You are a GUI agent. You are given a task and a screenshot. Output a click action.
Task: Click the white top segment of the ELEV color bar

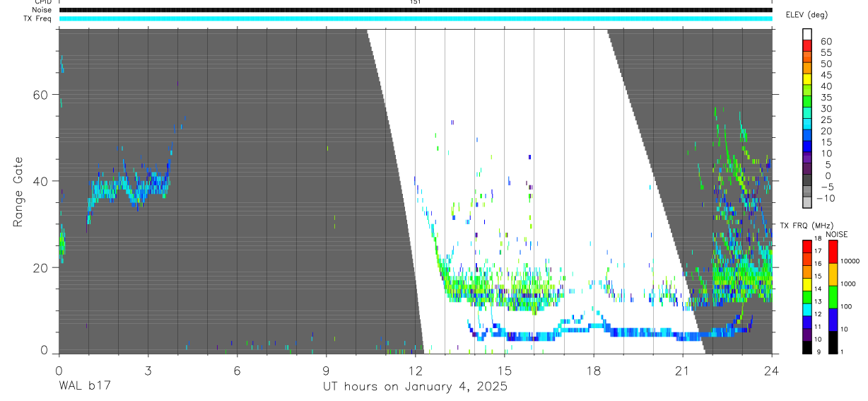click(x=808, y=35)
